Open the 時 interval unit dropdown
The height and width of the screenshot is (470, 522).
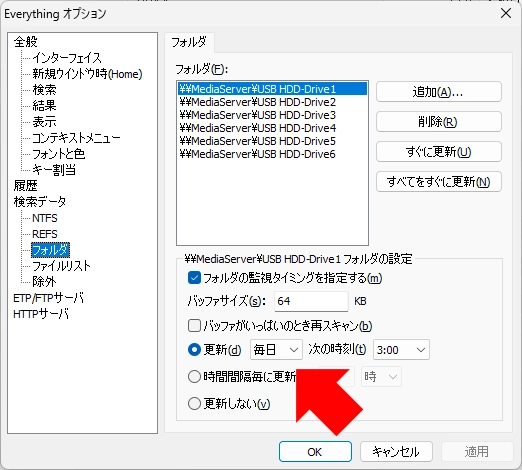[x=381, y=377]
